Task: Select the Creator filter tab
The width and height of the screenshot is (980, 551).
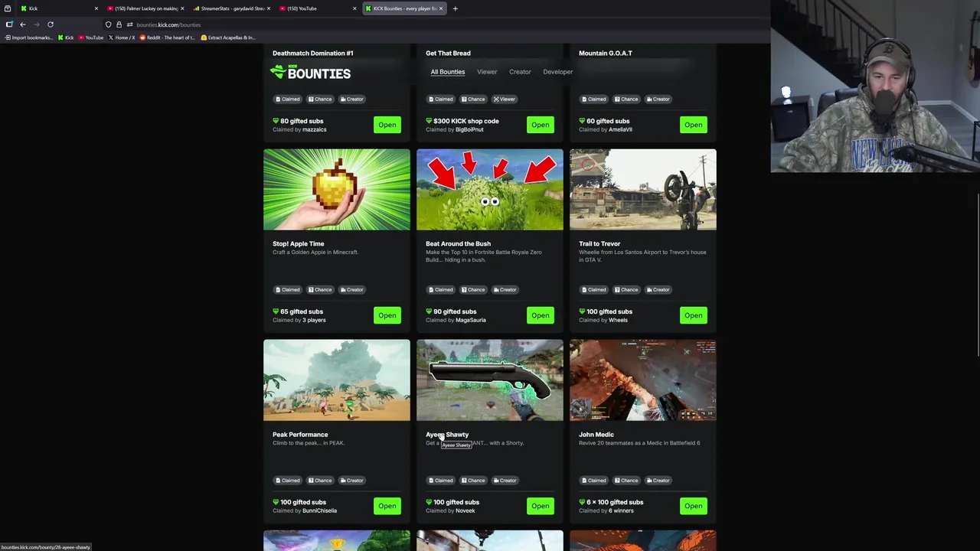Action: [x=520, y=72]
